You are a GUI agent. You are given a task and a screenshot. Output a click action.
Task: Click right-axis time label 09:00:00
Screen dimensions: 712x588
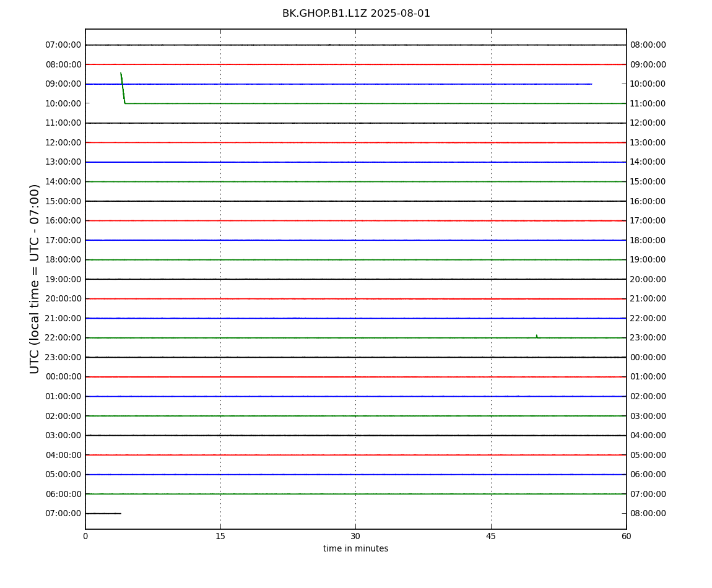pos(648,64)
